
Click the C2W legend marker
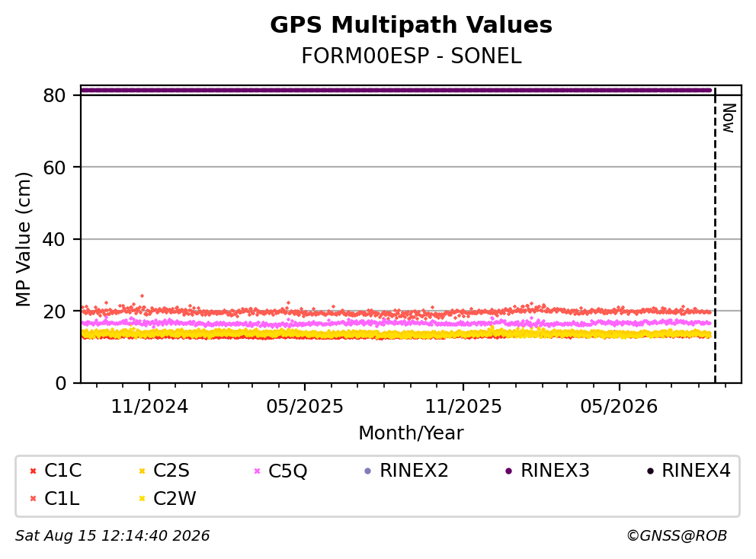142,499
